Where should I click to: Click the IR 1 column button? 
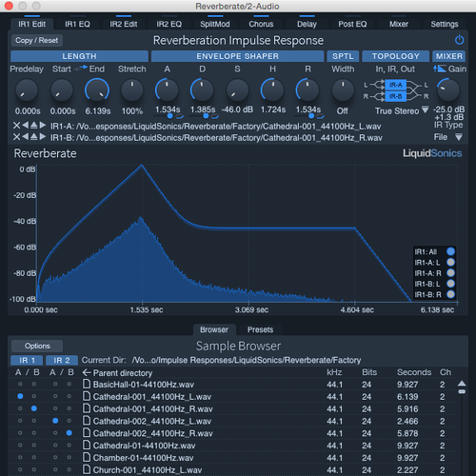pyautogui.click(x=27, y=360)
